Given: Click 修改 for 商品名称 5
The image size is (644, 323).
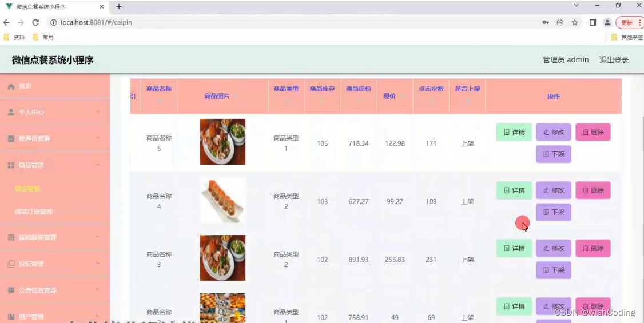Looking at the screenshot, I should (553, 132).
